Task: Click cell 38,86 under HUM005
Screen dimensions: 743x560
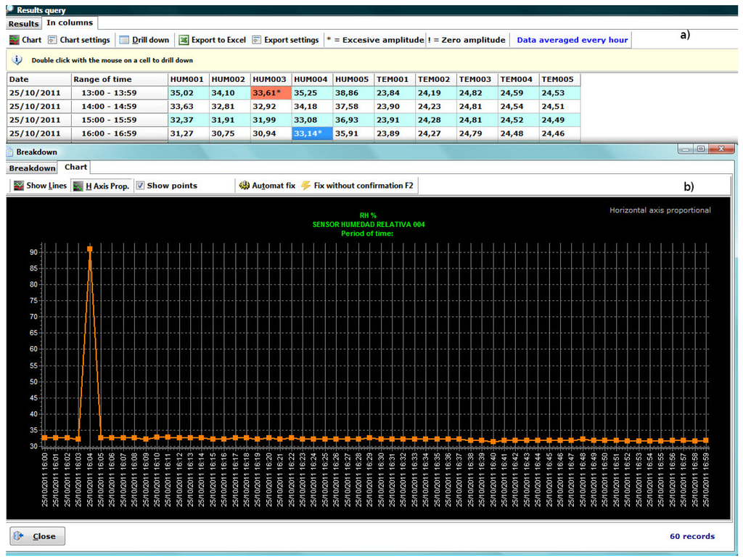Action: pyautogui.click(x=353, y=93)
